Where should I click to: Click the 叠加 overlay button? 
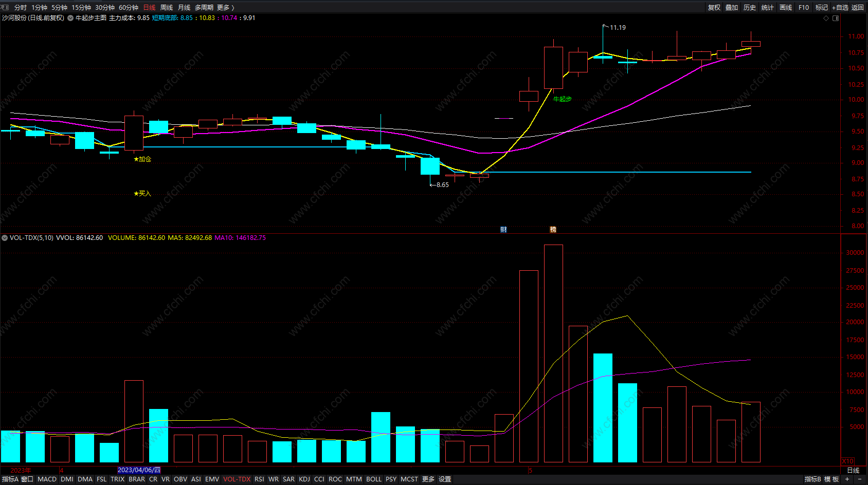[732, 8]
